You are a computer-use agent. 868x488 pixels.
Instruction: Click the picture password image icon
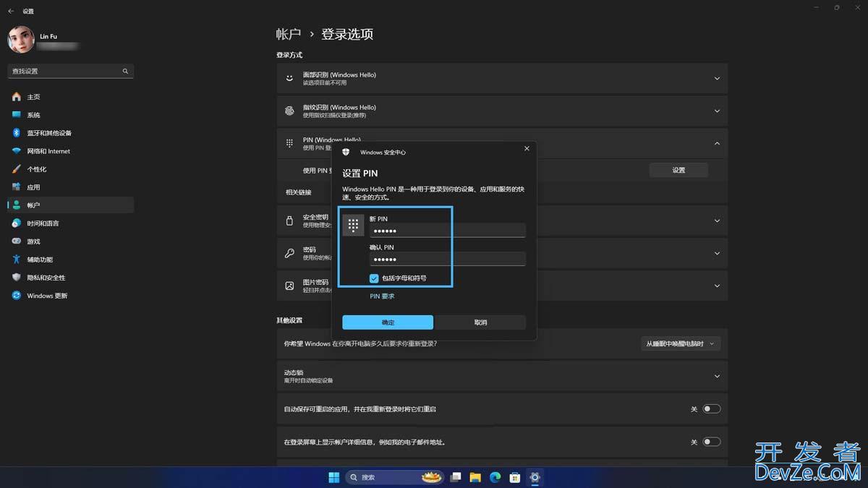(289, 286)
